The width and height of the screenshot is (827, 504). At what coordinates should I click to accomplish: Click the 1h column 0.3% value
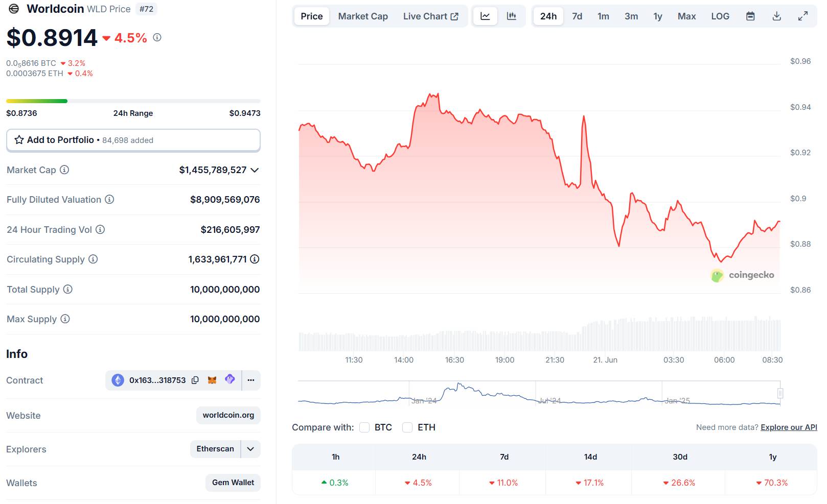[335, 483]
